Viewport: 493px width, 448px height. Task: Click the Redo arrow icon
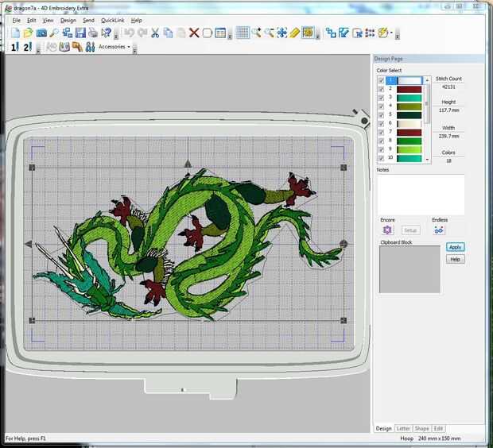[142, 33]
